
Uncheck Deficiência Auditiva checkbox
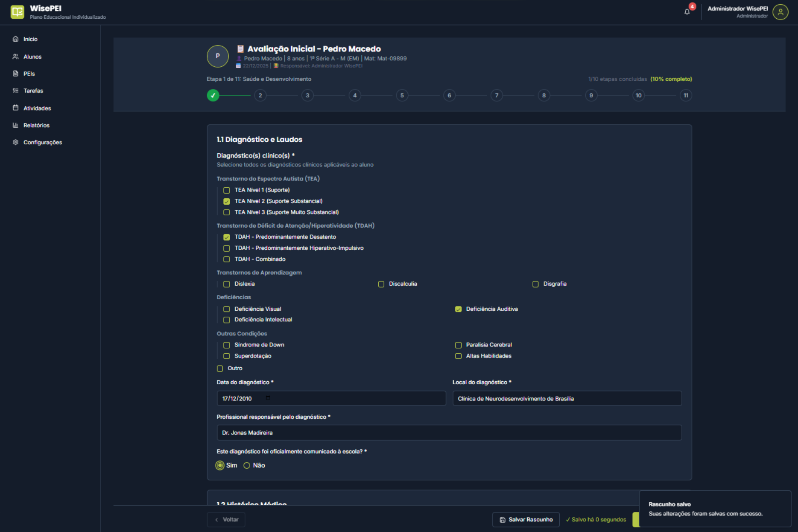(x=458, y=309)
